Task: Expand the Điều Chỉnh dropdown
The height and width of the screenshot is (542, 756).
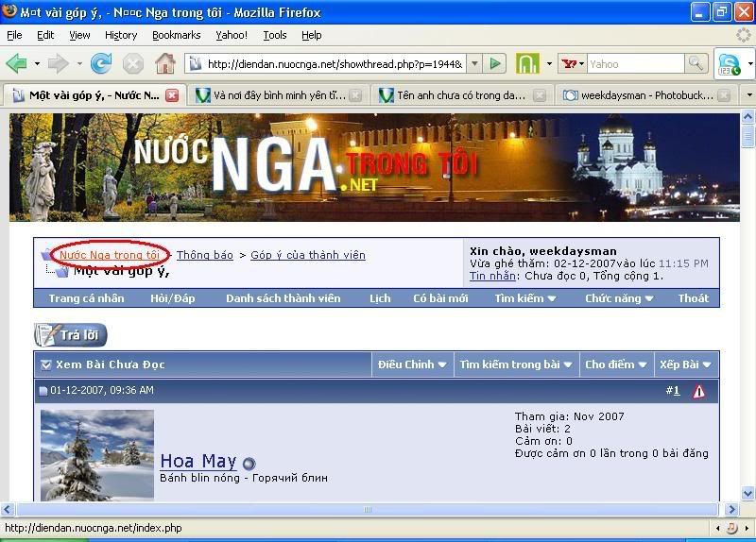Action: point(411,364)
